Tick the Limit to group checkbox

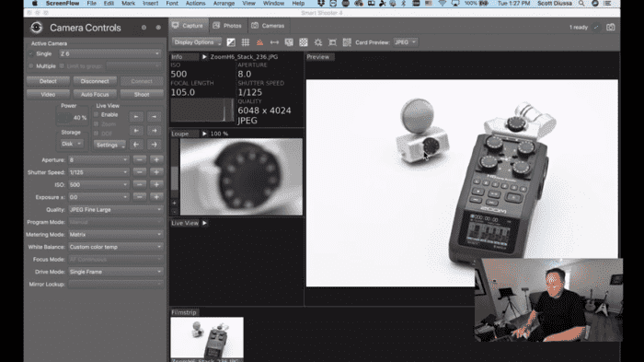click(x=62, y=65)
